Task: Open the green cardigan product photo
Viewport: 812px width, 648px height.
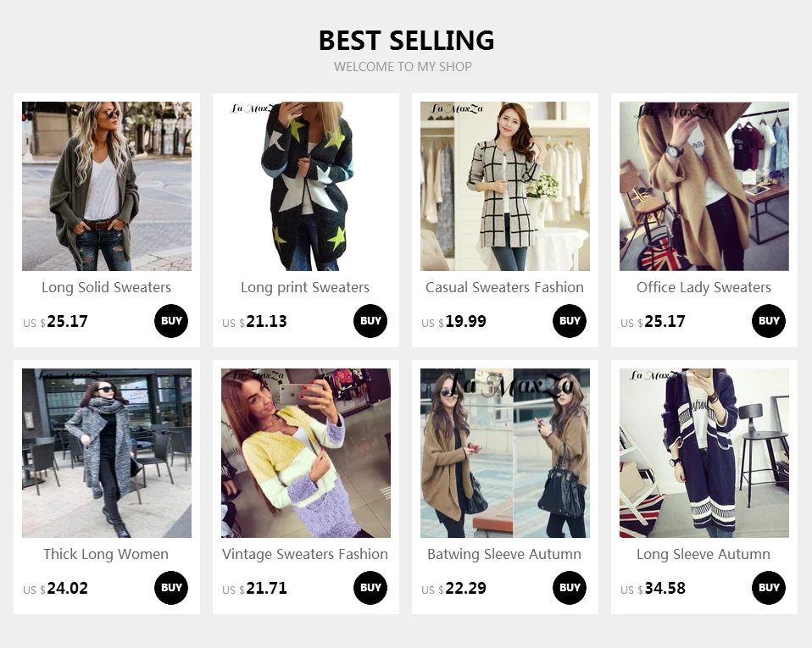Action: [107, 186]
